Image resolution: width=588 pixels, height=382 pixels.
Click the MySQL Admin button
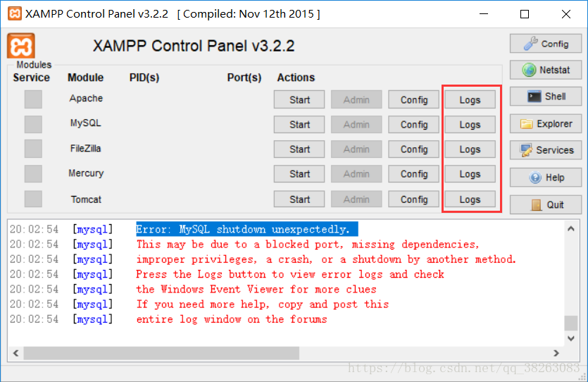356,124
